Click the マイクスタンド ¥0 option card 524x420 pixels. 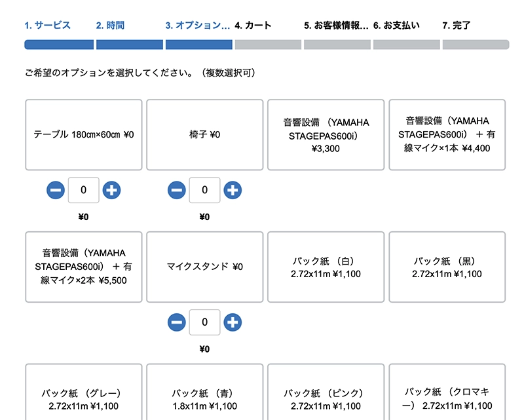pos(204,267)
